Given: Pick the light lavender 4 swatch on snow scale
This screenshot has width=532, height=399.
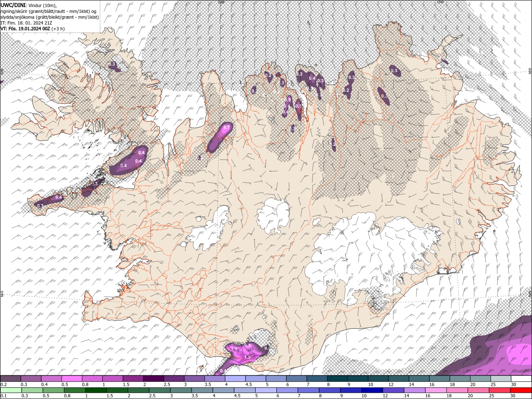Looking at the screenshot, I should 235,379.
